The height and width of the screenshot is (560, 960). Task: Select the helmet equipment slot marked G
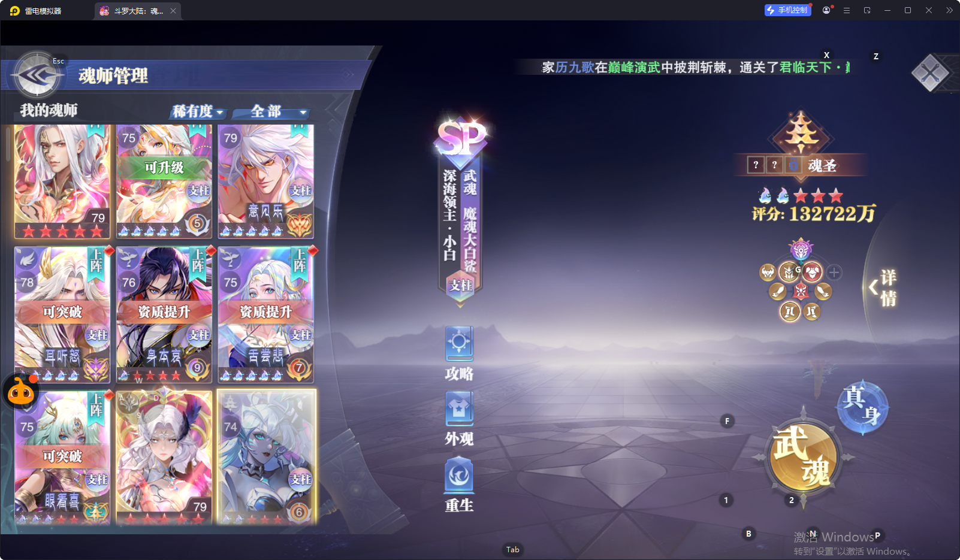coord(789,273)
